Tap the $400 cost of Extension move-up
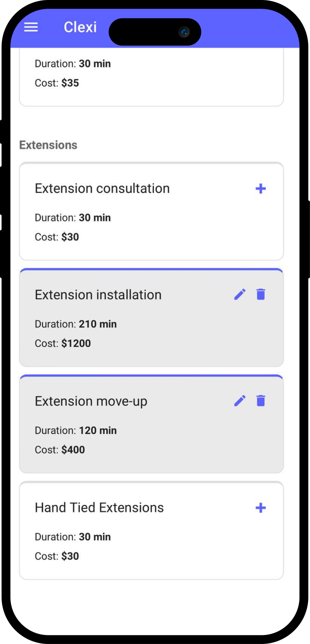The image size is (310, 644). click(x=73, y=450)
